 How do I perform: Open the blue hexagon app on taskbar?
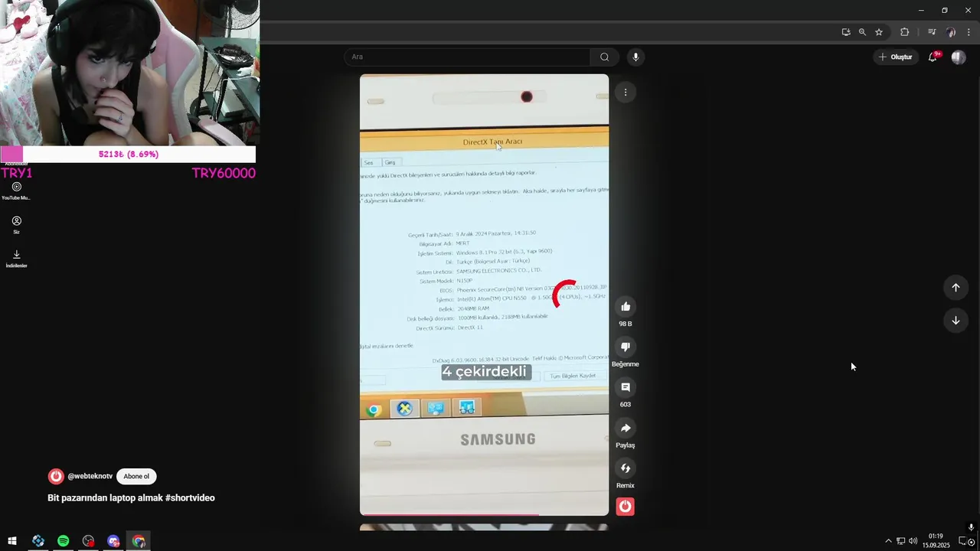click(x=38, y=541)
